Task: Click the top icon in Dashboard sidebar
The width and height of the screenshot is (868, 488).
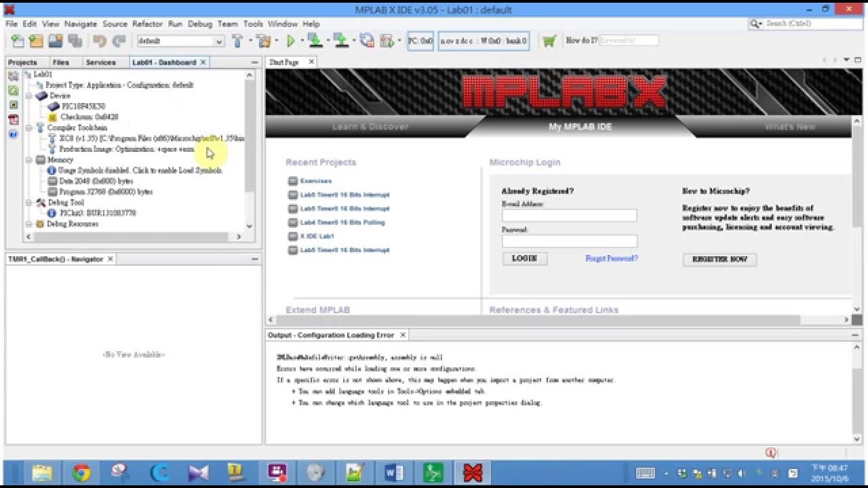Action: tap(13, 76)
